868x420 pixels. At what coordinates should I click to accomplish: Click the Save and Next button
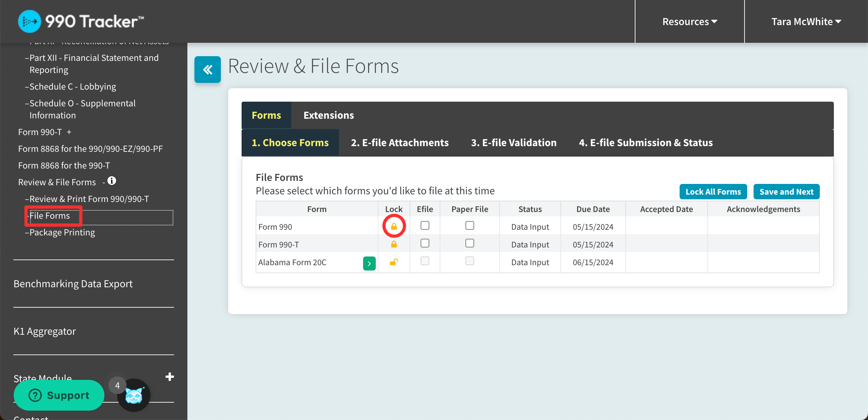point(786,192)
